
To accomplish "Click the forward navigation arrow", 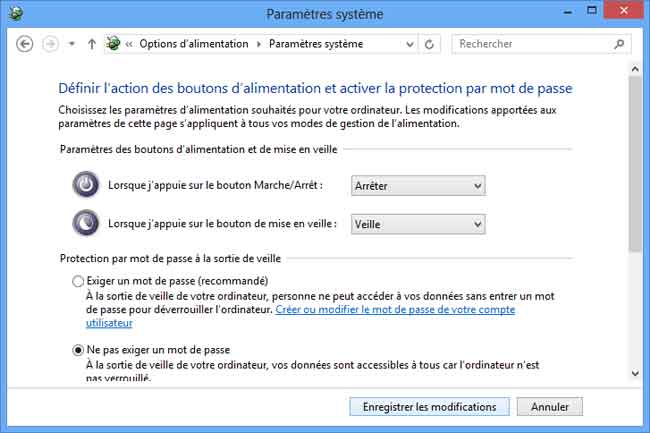I will (50, 44).
